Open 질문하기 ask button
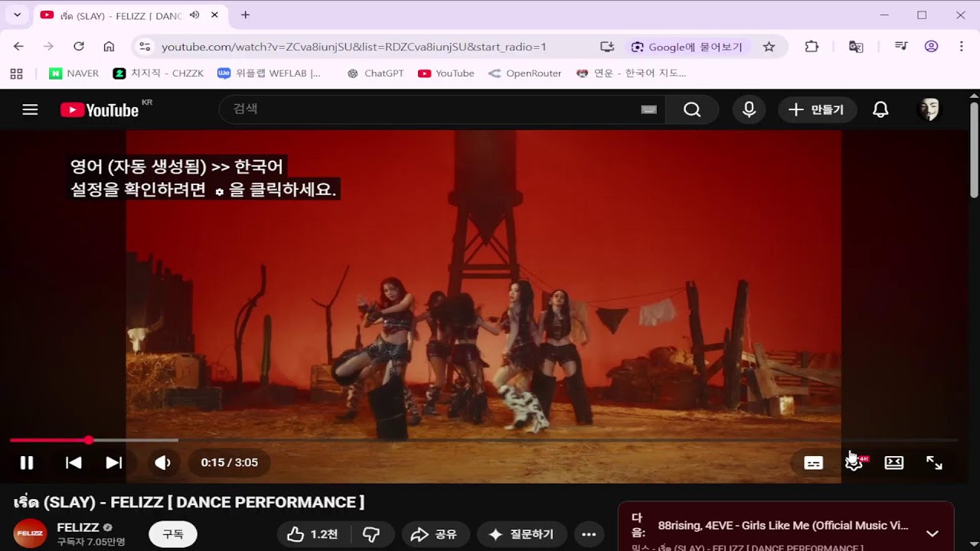Viewport: 980px width, 551px height. pos(521,534)
